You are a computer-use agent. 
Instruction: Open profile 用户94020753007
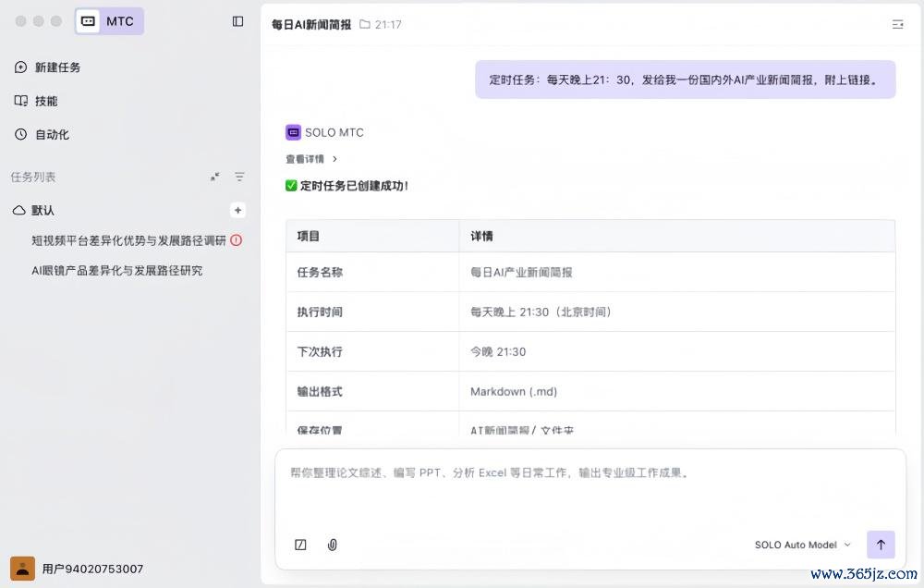(x=92, y=570)
